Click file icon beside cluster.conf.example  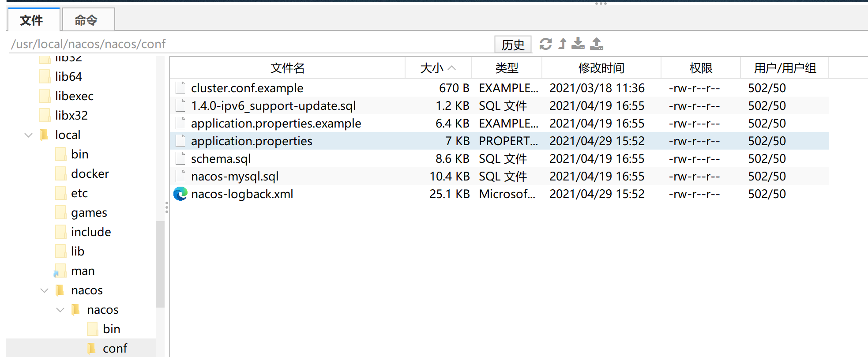pos(180,88)
